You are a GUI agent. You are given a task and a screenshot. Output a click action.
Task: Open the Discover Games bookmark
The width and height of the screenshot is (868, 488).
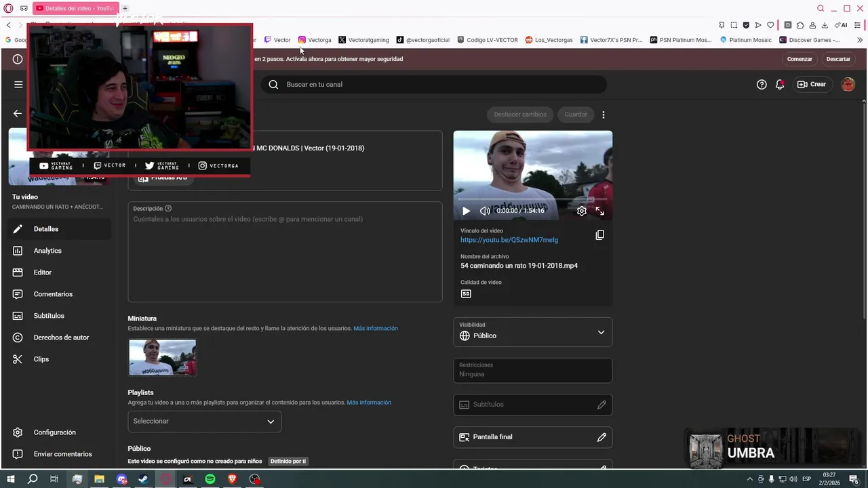pyautogui.click(x=810, y=40)
